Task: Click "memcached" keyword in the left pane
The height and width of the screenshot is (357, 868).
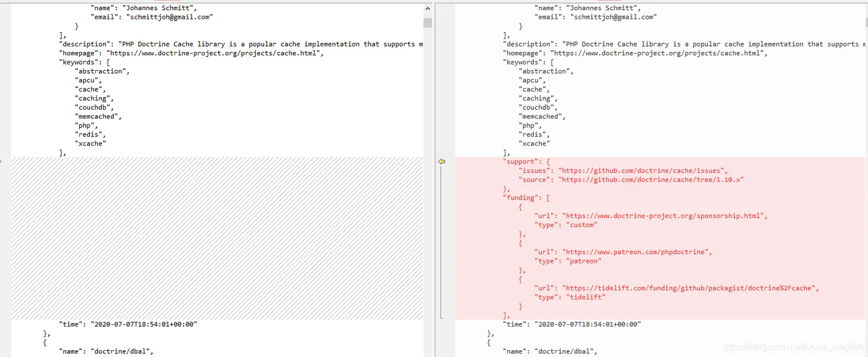Action: 99,117
